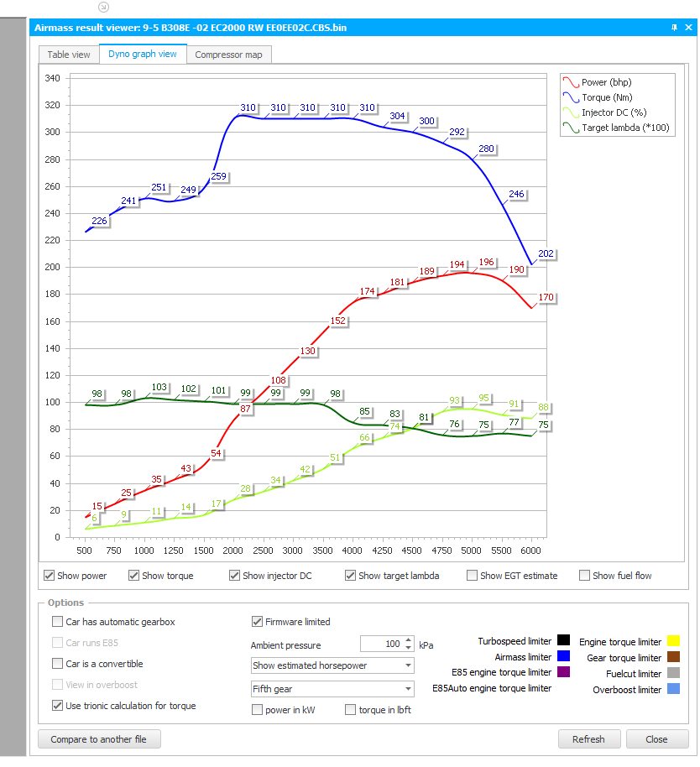Enable Show EGT estimate checkbox
700x767 pixels.
point(472,576)
